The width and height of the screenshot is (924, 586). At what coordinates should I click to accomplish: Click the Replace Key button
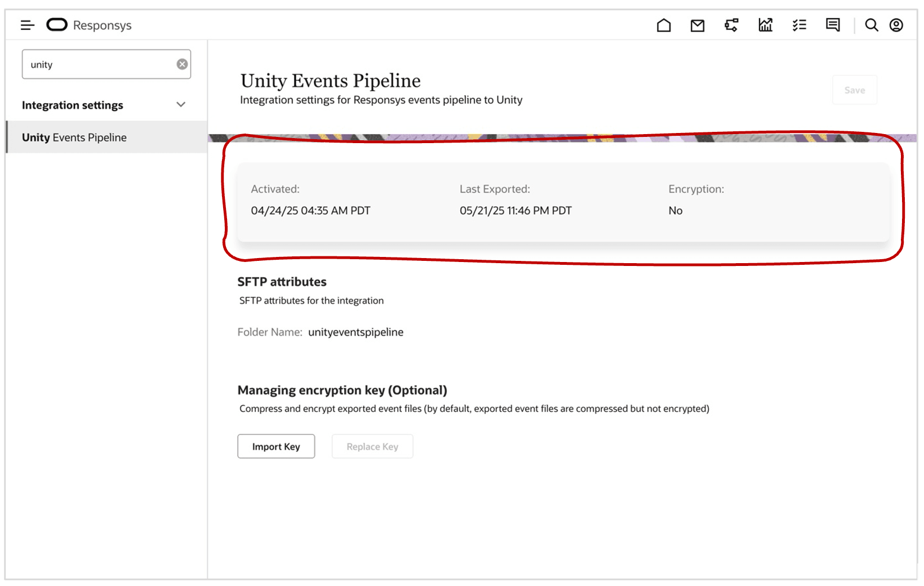click(372, 446)
